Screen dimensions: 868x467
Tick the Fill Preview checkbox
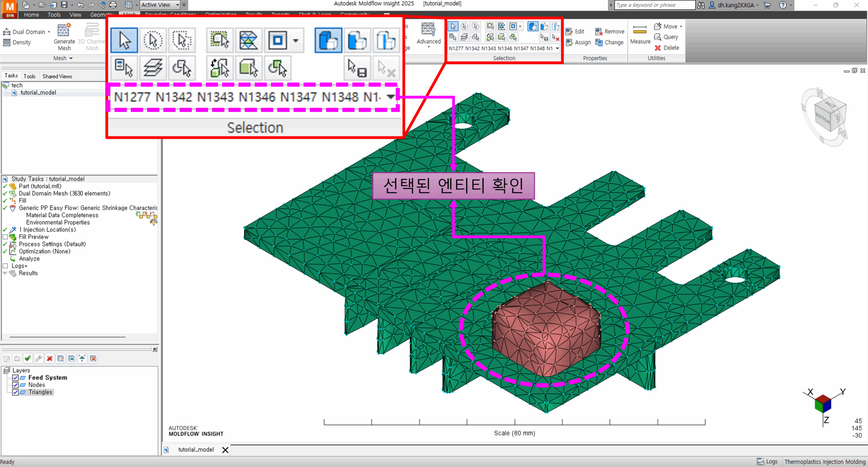click(5, 237)
